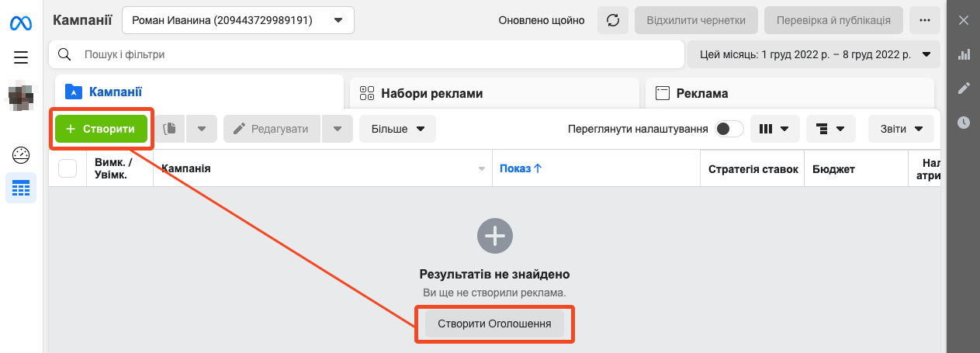Screen dimensions: 980x353
Task: Click the duplicate campaign icon
Action: click(170, 129)
